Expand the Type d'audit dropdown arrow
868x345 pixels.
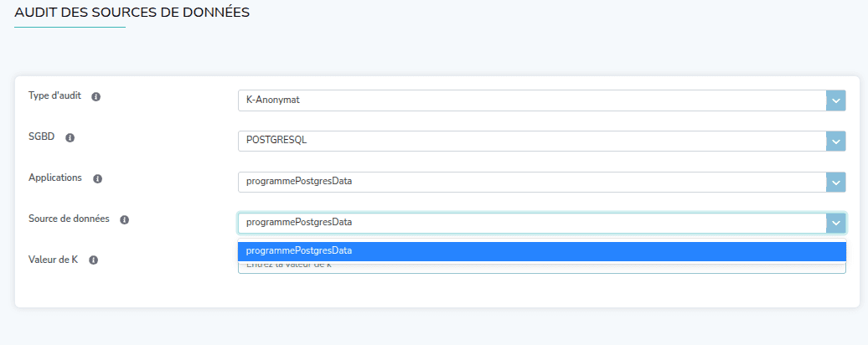(835, 100)
